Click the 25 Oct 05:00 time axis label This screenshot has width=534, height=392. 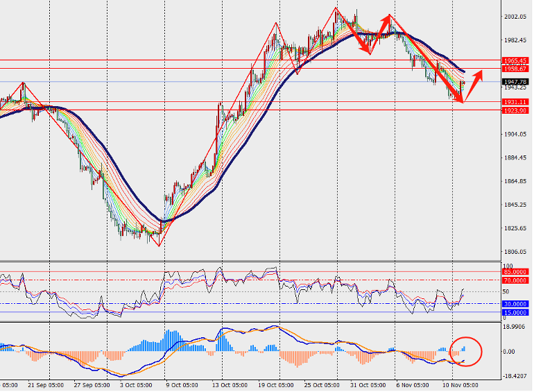coord(322,385)
